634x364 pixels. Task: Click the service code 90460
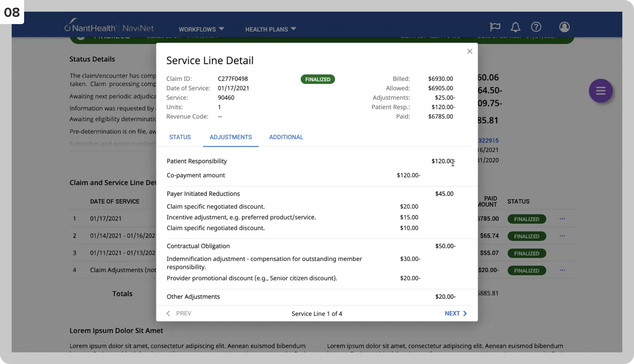coord(226,98)
